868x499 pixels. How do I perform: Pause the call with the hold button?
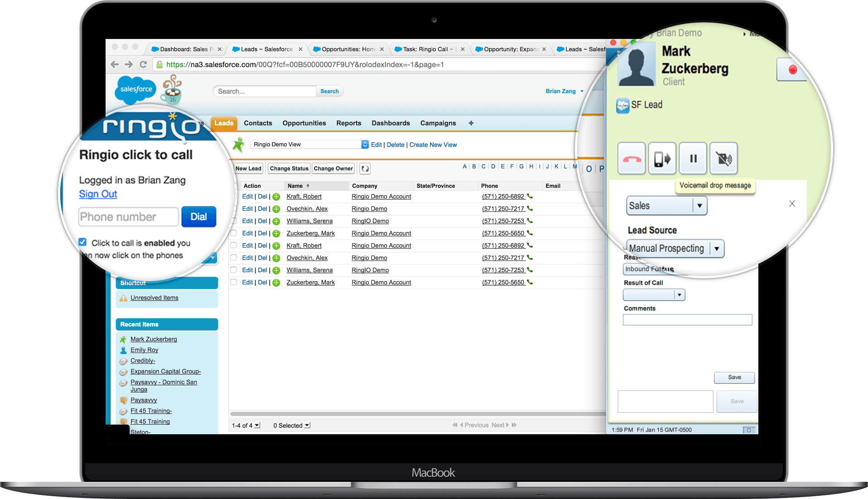tap(693, 158)
